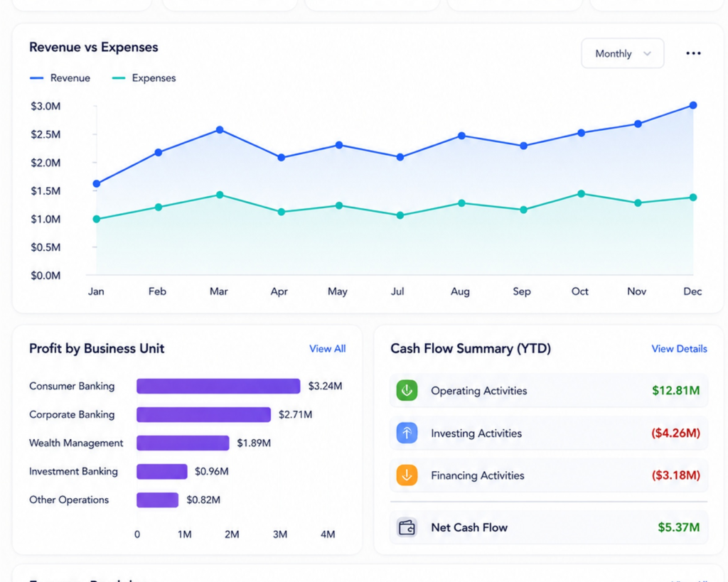Viewport: 728px width, 582px height.
Task: Click the Cash Flow Summary (YTD) title
Action: [471, 348]
